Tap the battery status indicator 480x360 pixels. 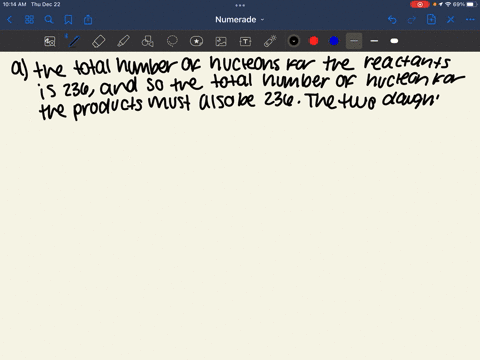pos(472,4)
